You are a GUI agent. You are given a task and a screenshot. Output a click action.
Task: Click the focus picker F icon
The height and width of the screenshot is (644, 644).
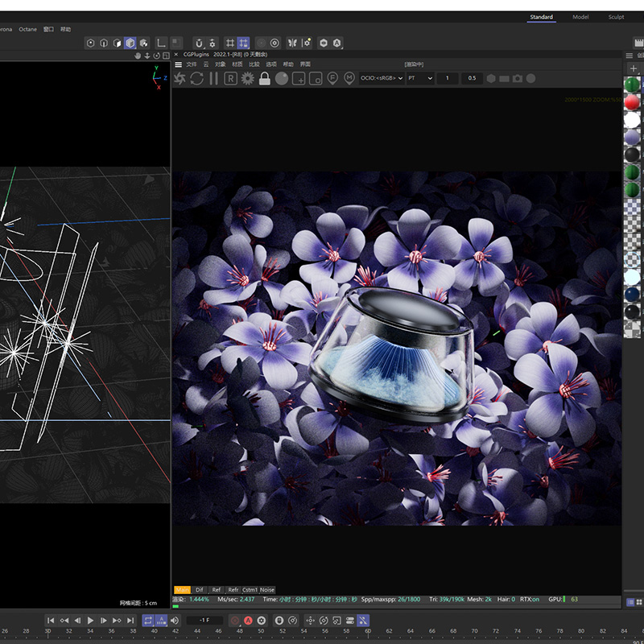coord(332,78)
